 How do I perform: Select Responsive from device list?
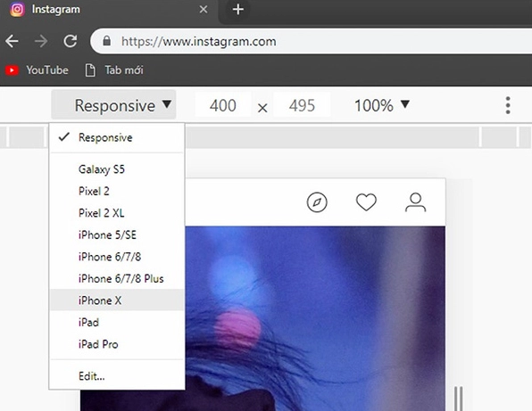[117, 137]
